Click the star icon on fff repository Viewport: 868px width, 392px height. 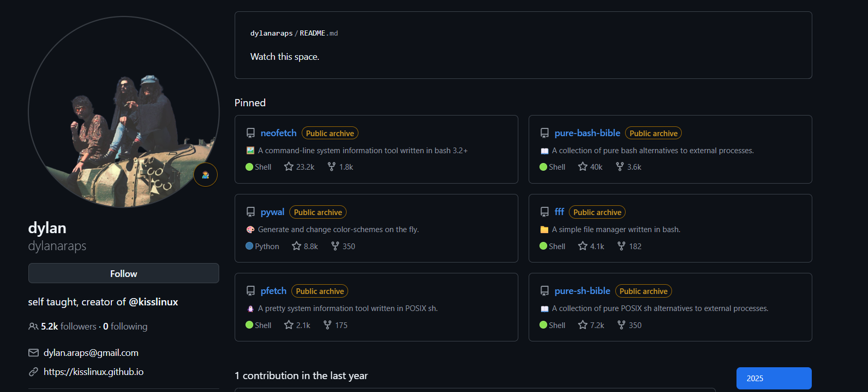583,246
